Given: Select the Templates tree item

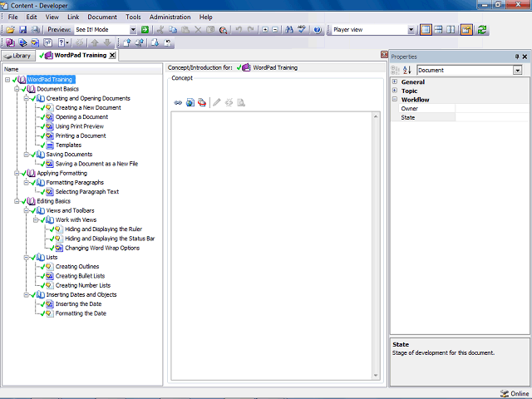Looking at the screenshot, I should coord(68,145).
